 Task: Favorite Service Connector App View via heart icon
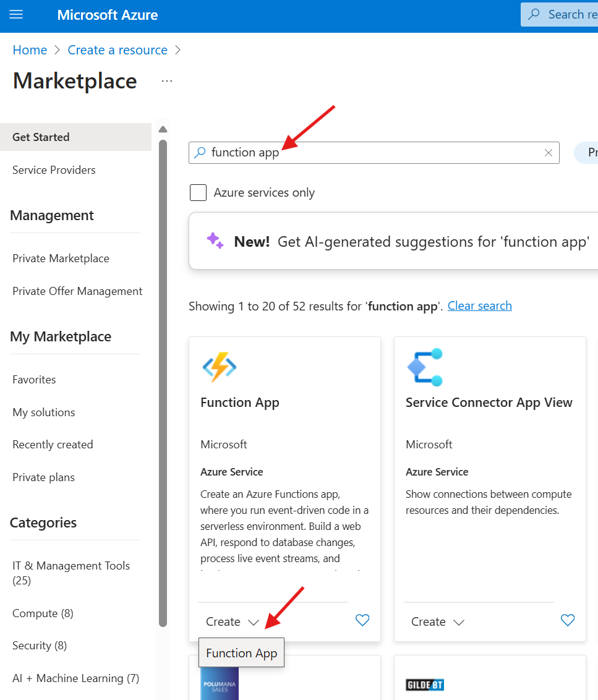[567, 621]
